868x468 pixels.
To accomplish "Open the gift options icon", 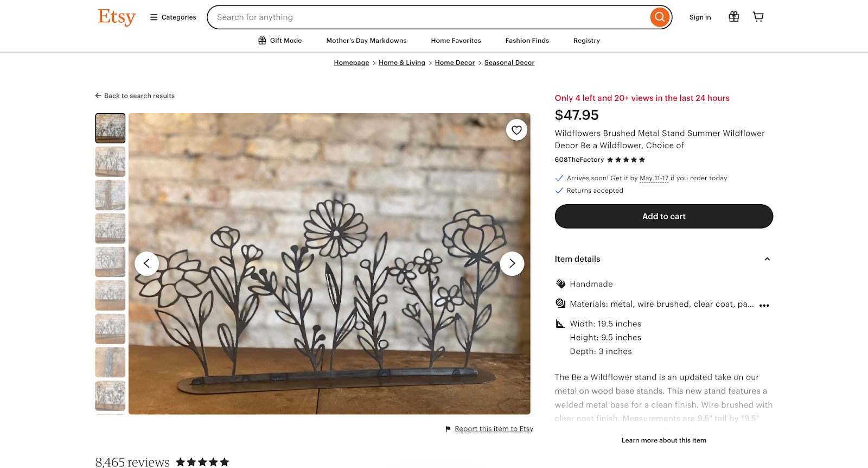I will coord(733,17).
